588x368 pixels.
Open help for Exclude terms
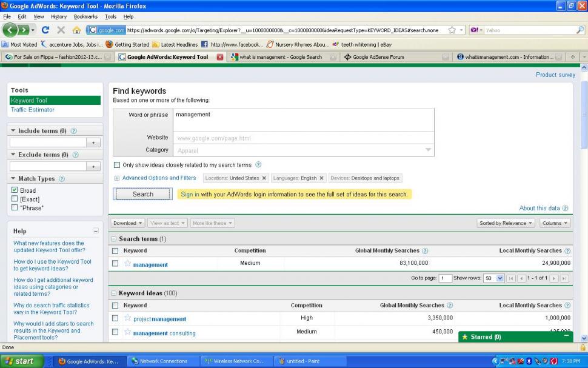click(75, 155)
